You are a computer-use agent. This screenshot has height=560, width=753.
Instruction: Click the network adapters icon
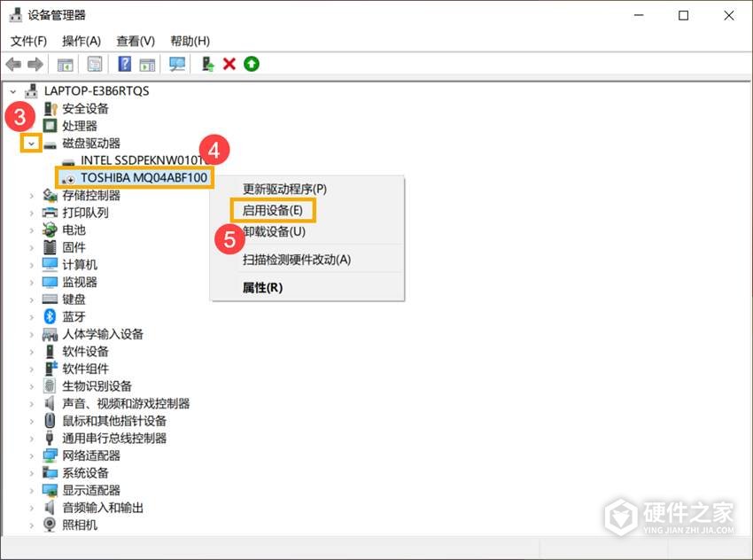tap(50, 455)
